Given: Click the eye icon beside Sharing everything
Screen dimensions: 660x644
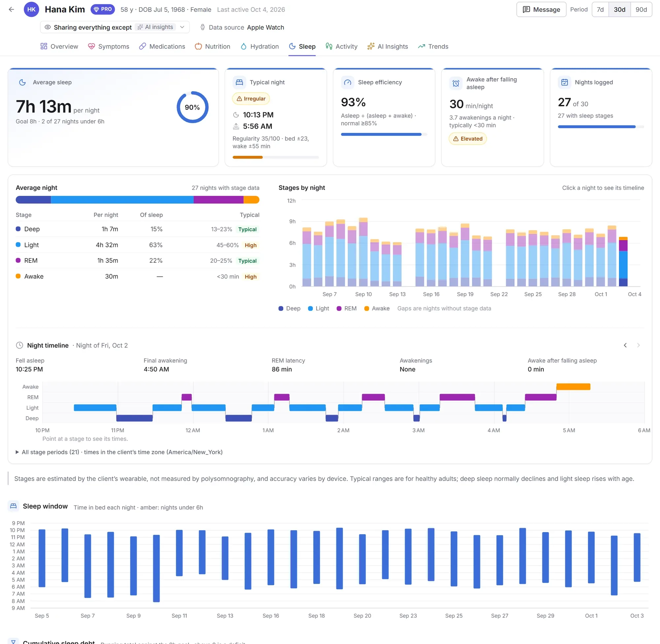Looking at the screenshot, I should pos(48,27).
